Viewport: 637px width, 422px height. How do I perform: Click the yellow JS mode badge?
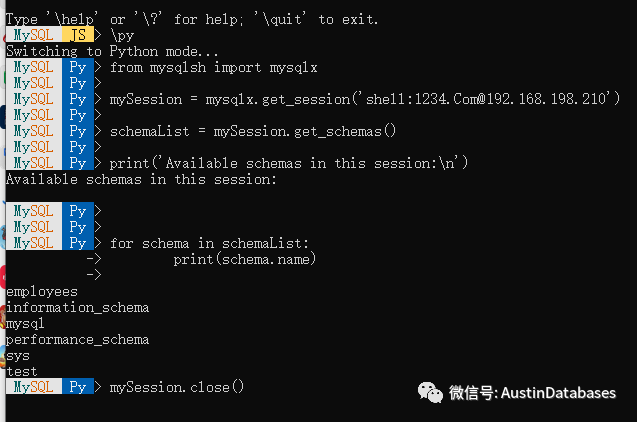click(78, 34)
